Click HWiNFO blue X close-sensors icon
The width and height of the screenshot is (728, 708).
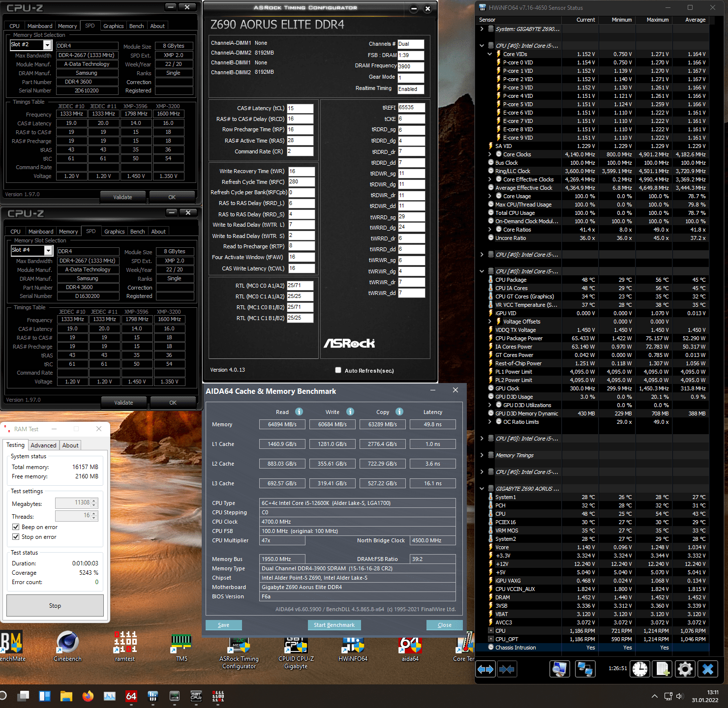tap(708, 669)
